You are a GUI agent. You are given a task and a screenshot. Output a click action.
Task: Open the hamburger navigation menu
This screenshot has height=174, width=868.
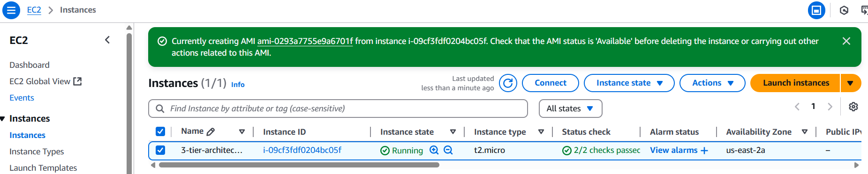pyautogui.click(x=11, y=10)
